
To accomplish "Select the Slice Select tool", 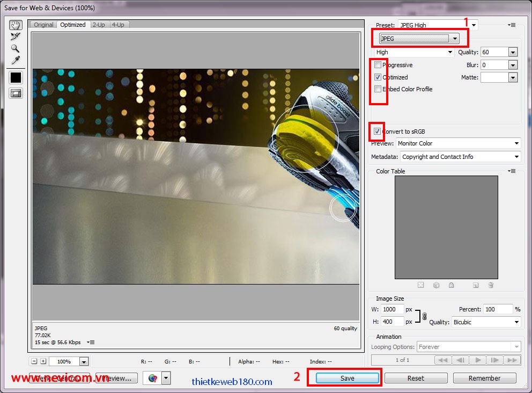I will [16, 37].
